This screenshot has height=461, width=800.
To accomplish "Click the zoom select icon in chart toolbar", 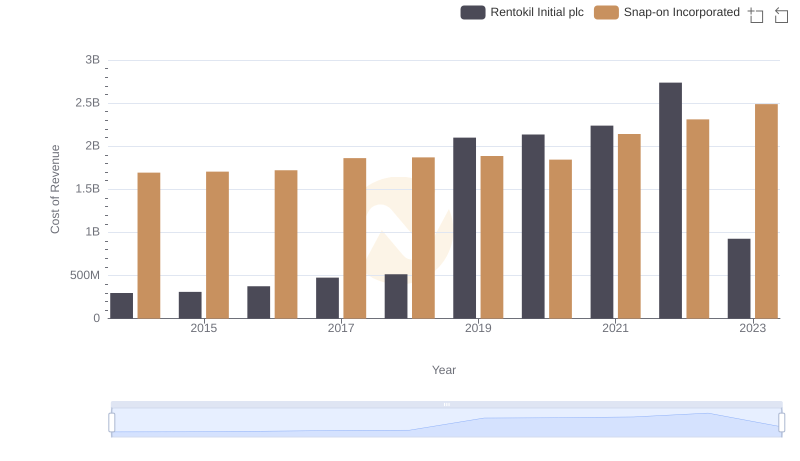I will [x=756, y=14].
